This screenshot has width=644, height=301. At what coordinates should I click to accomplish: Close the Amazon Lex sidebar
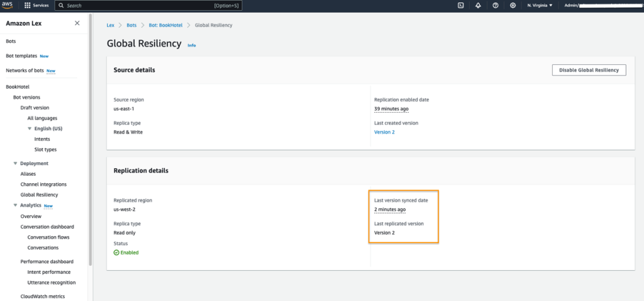coord(77,23)
